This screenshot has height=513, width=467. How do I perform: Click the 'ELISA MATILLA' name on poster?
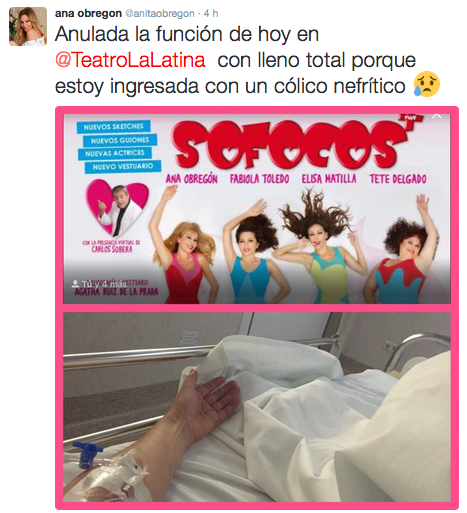[329, 179]
